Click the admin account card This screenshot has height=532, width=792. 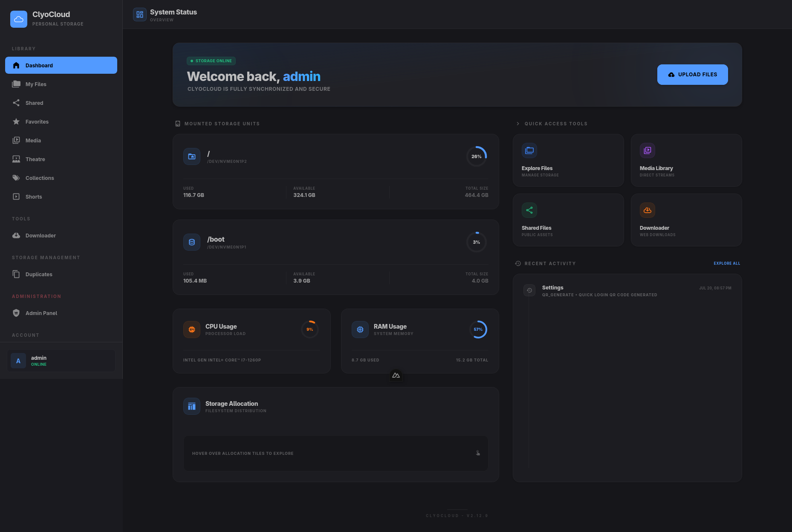pos(61,361)
